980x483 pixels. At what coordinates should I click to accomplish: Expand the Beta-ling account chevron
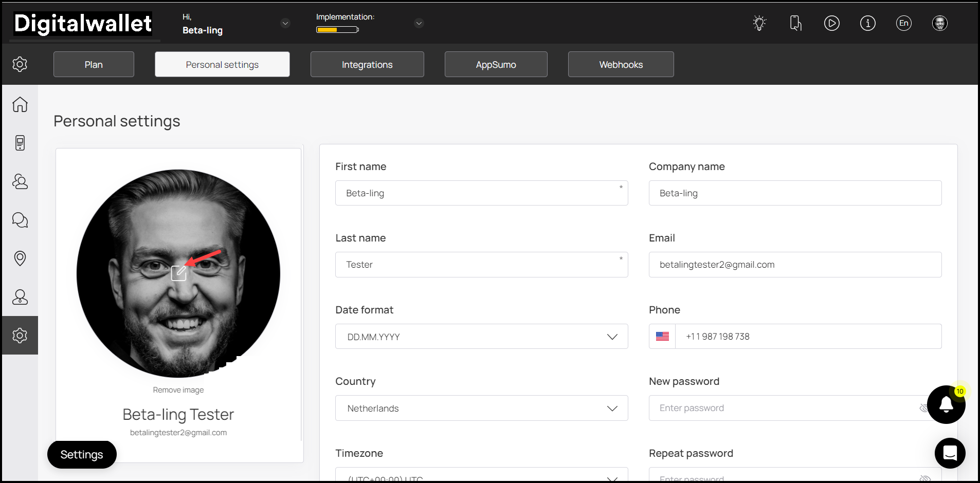tap(285, 23)
